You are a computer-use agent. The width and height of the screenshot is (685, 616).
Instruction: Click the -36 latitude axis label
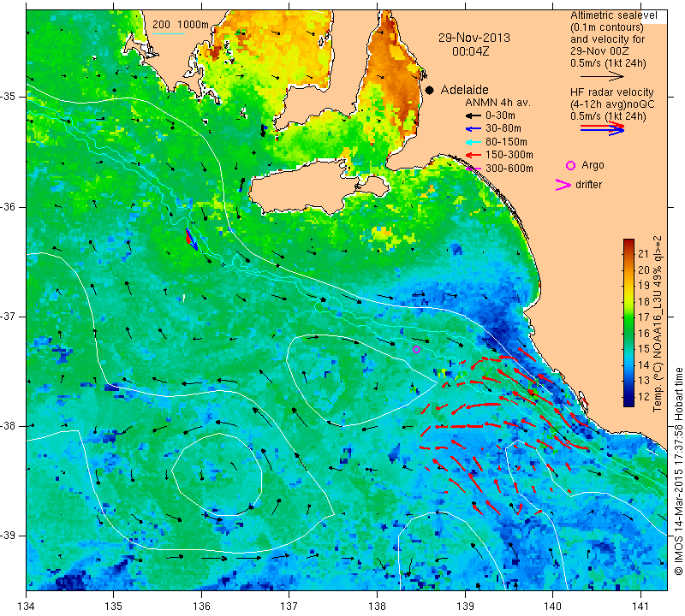[10, 206]
